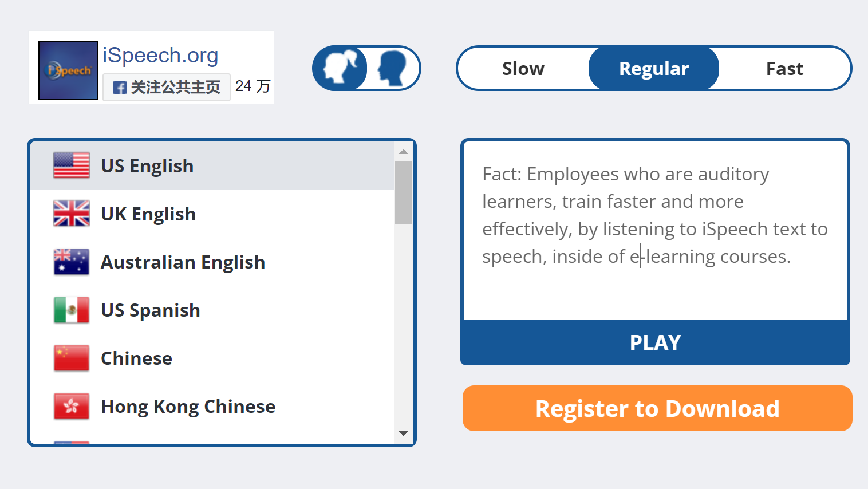Click the language list scrollbar thumb
The image size is (868, 489).
404,192
